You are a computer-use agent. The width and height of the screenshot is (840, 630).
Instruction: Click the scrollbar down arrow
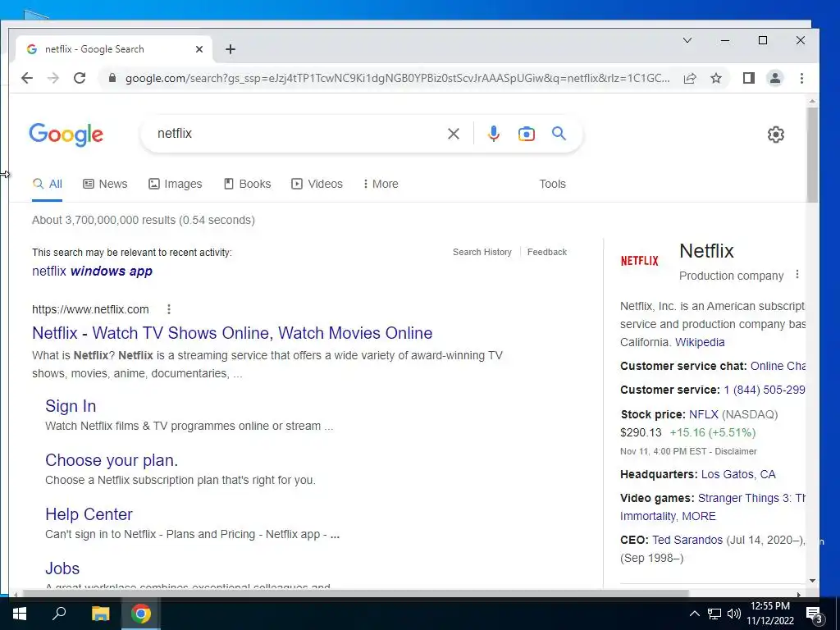812,580
